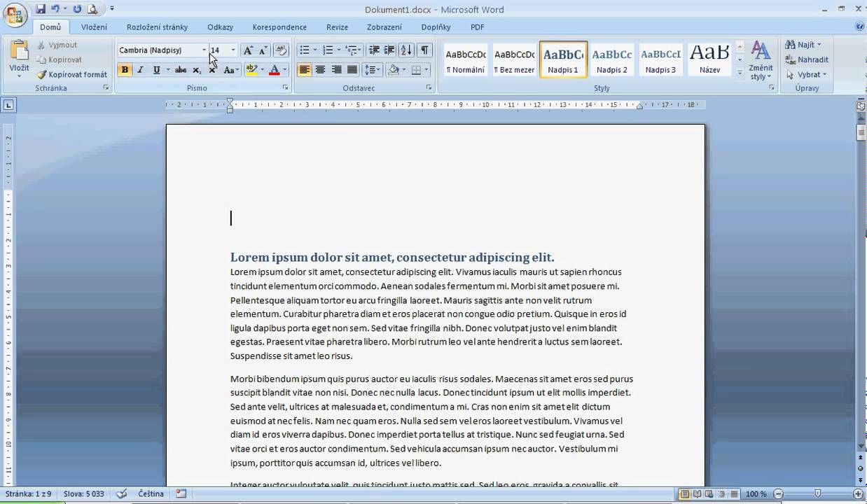Screen dimensions: 867x504
Task: Click the Office Button orb
Action: pos(15,14)
